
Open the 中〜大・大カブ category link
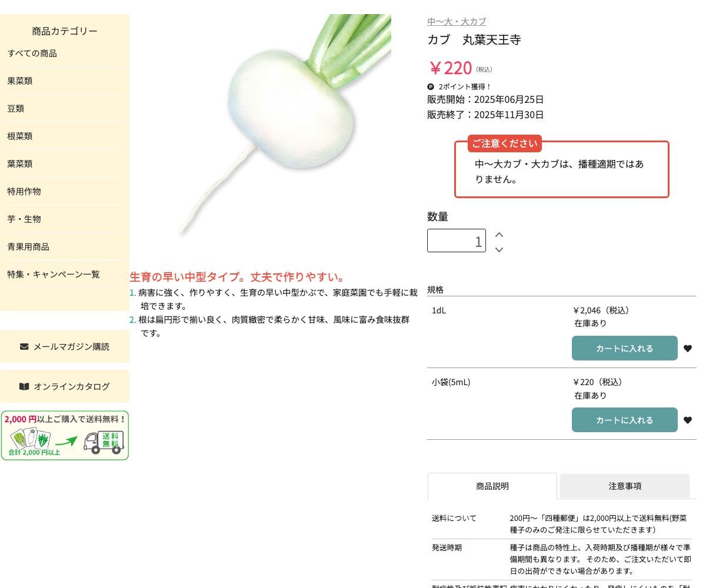point(457,22)
